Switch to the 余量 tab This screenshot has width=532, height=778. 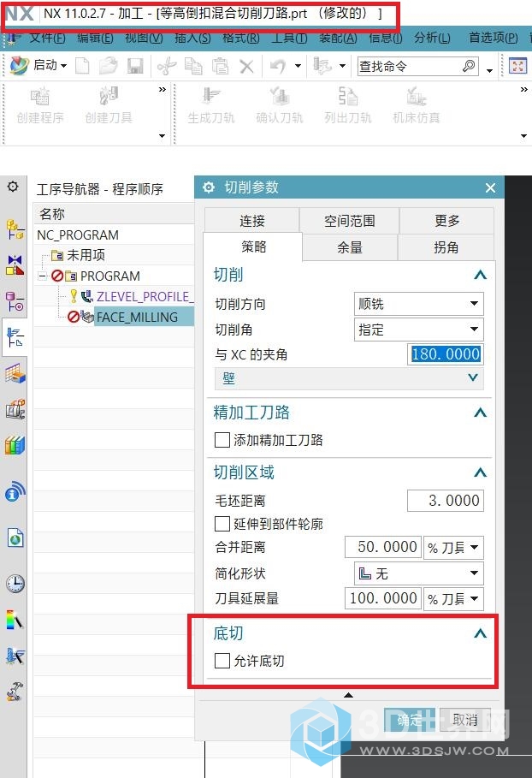(x=350, y=247)
